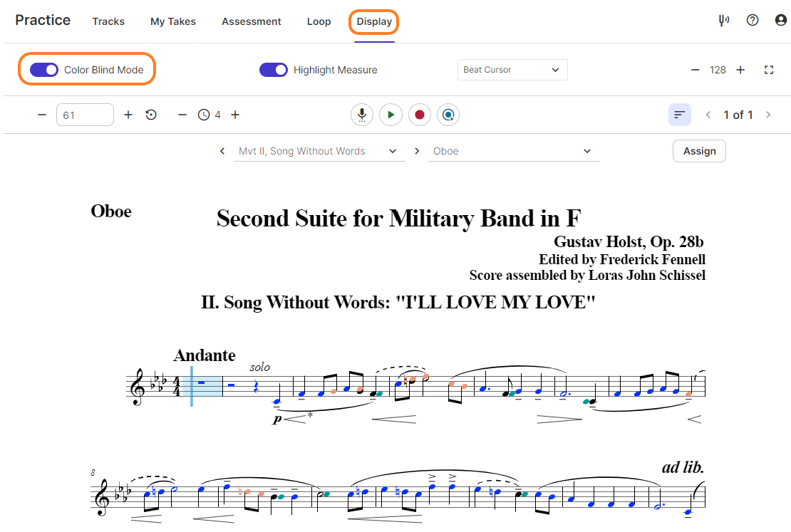Open the Beat Cursor dropdown
791x532 pixels.
(x=512, y=70)
